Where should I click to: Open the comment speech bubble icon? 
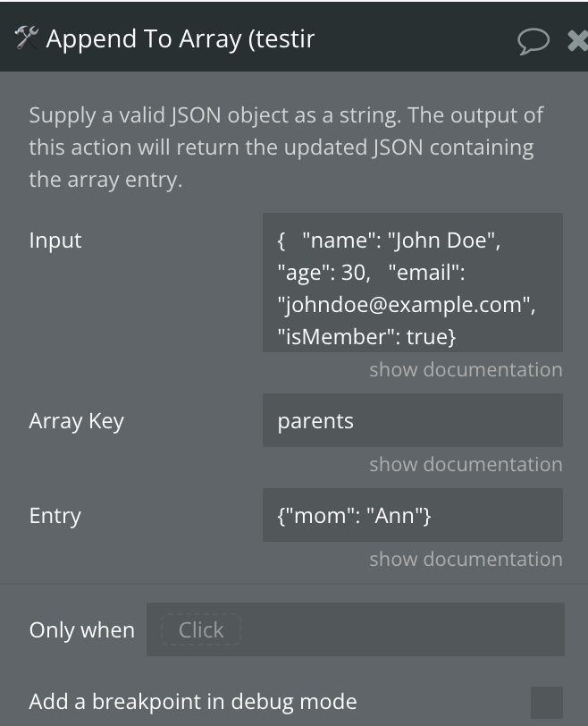(x=533, y=41)
